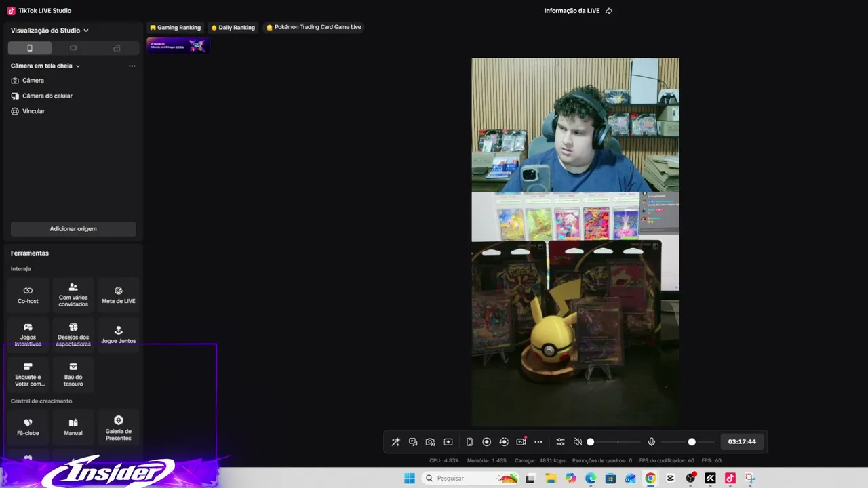Share the LIVE info via arrow icon
The height and width of the screenshot is (488, 868).
609,11
